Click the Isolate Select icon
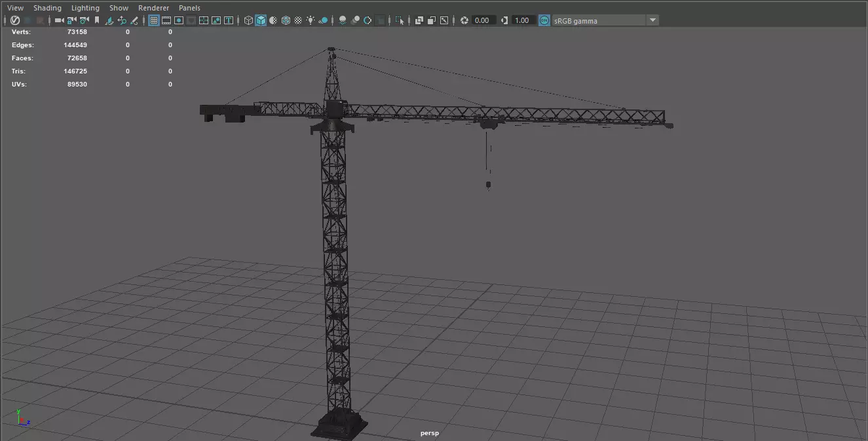Viewport: 868px width, 441px height. click(400, 20)
